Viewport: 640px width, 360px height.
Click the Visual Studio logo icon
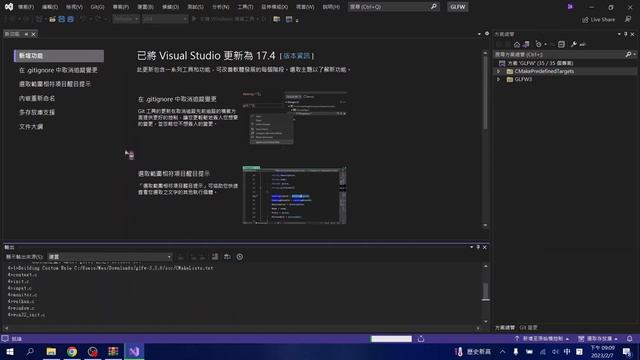(x=9, y=7)
